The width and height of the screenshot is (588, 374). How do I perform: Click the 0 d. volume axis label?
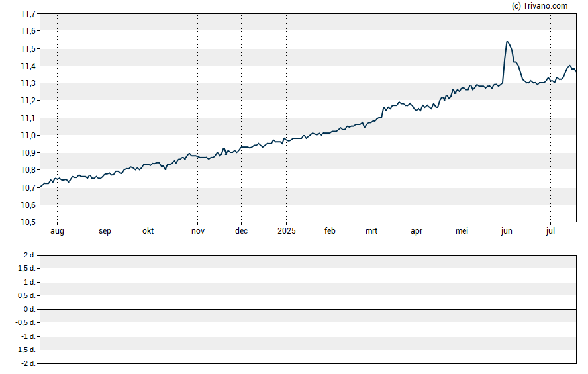point(30,309)
